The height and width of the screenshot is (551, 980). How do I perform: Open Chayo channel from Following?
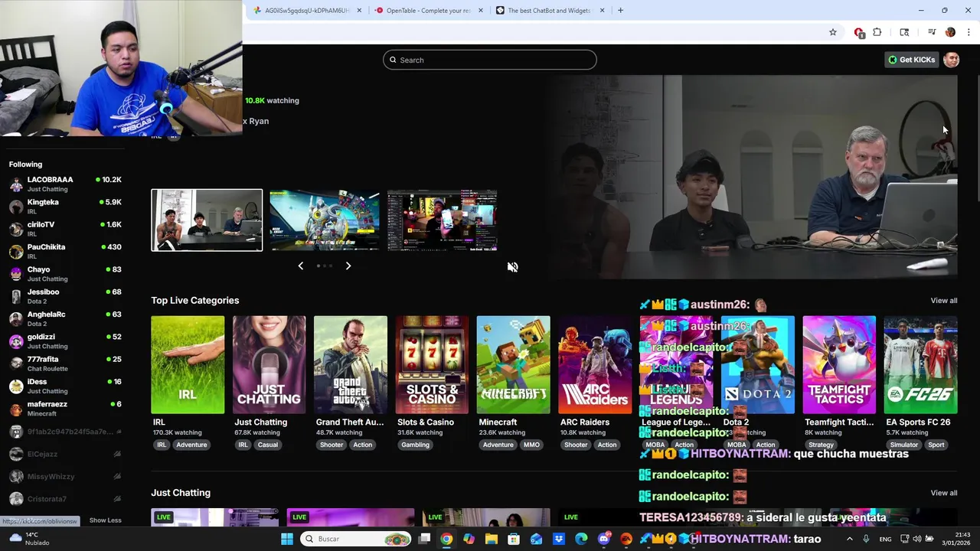pyautogui.click(x=65, y=274)
